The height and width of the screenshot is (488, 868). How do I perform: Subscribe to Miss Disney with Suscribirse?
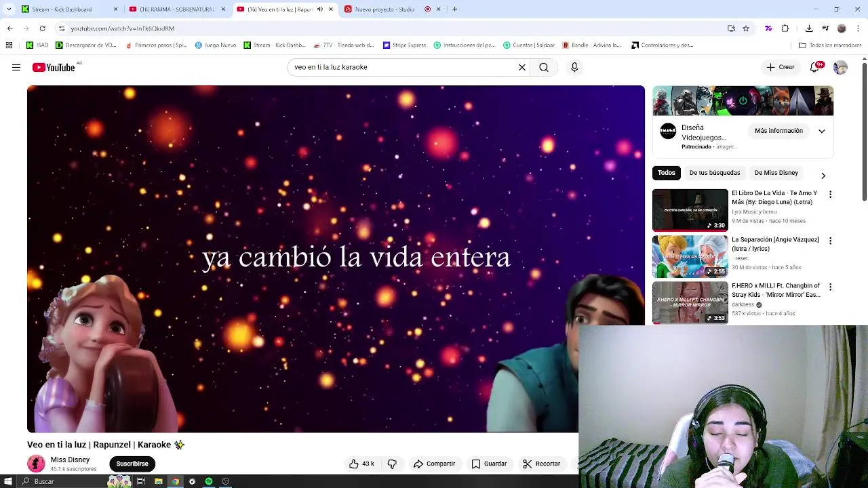132,464
